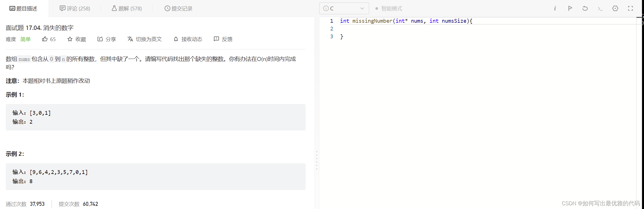Toggle 智能模式 indicator

(x=389, y=9)
